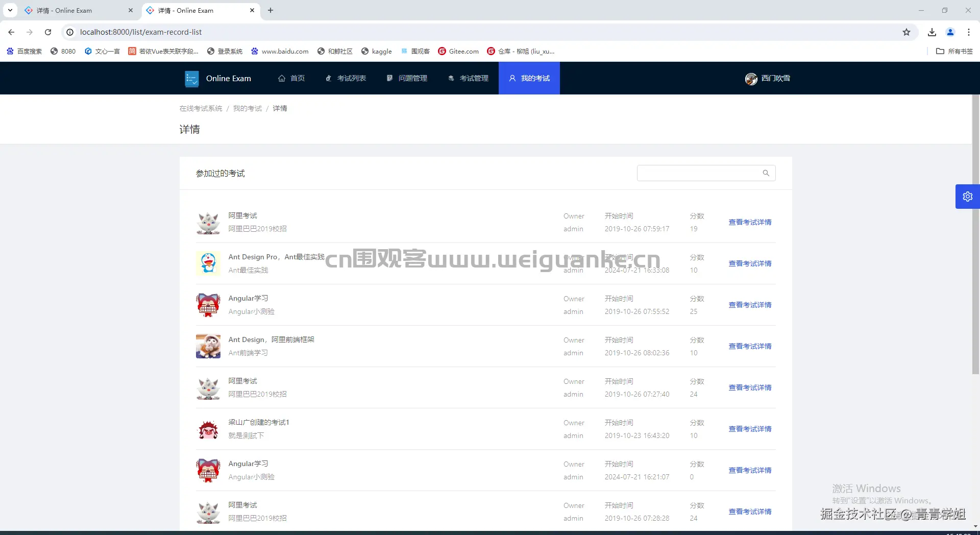Reload the current page
This screenshot has height=535, width=980.
(x=48, y=32)
